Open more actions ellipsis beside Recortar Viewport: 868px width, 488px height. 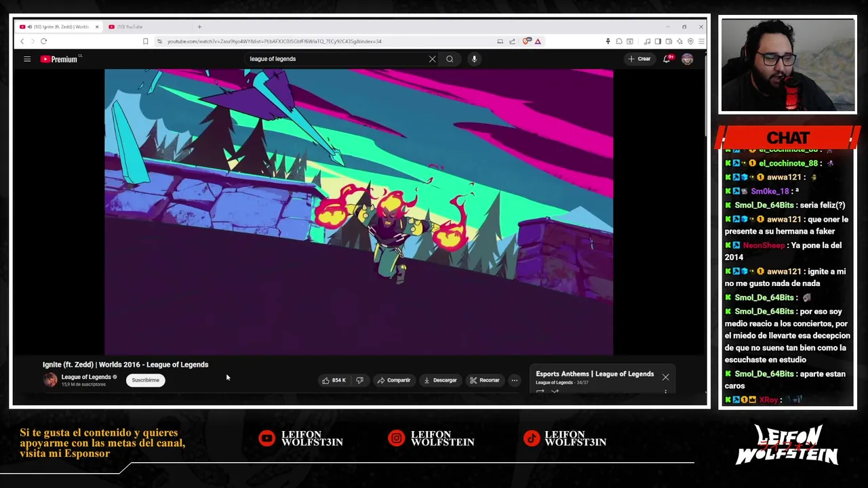point(515,380)
